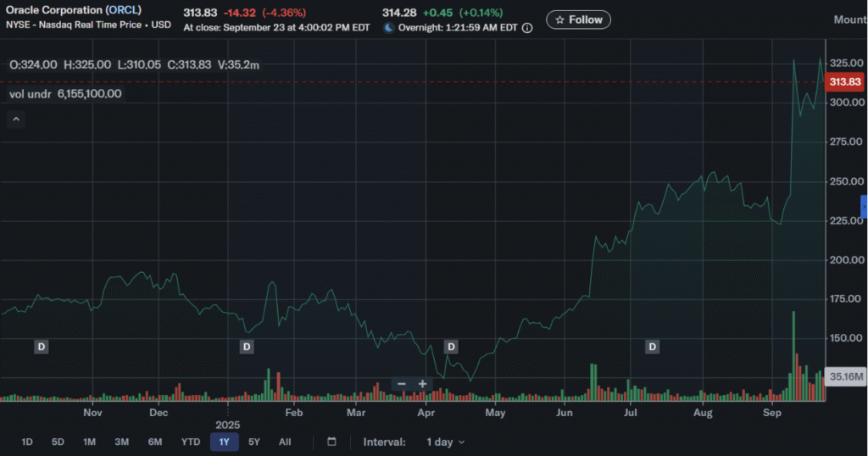Switch to the 5Y range

tap(254, 442)
